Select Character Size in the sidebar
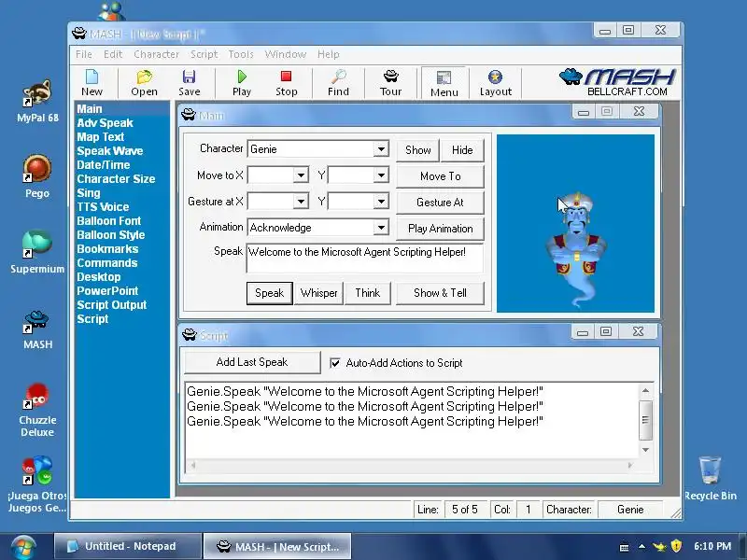Image resolution: width=747 pixels, height=560 pixels. 116,179
